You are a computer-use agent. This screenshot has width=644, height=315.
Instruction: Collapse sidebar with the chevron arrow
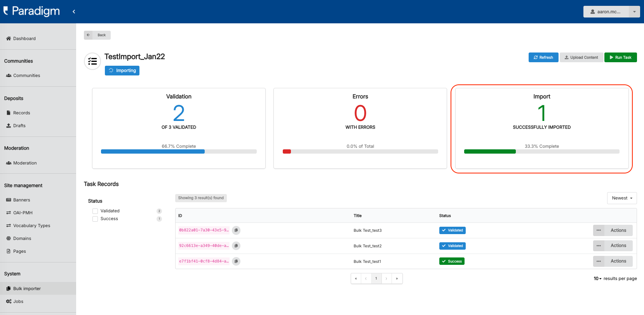(74, 12)
